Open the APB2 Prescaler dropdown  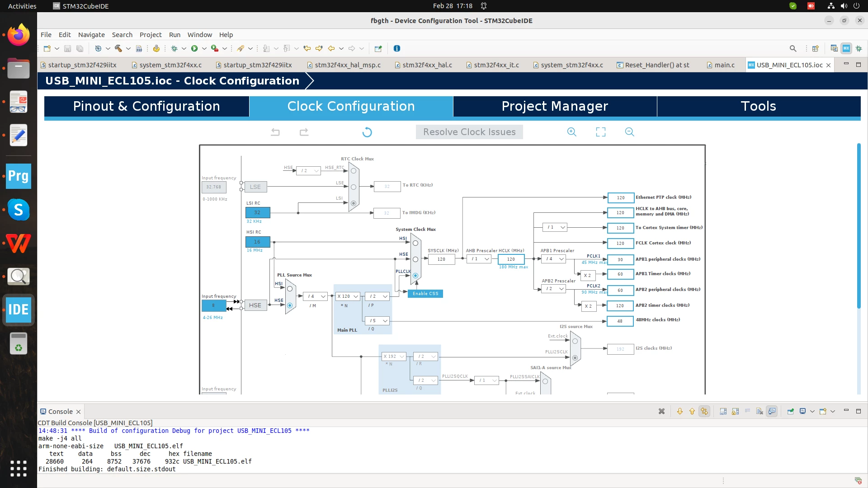pos(554,288)
